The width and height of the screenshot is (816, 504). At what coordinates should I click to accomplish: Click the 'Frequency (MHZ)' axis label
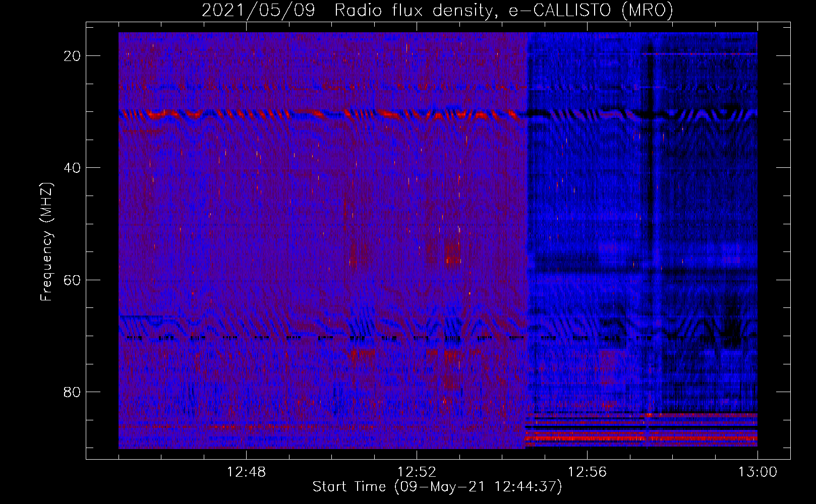point(46,242)
